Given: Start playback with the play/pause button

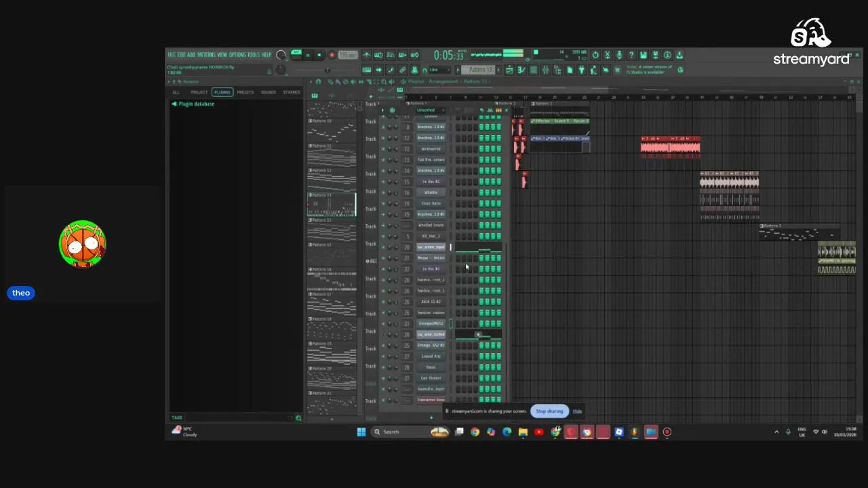Looking at the screenshot, I should click(x=307, y=55).
